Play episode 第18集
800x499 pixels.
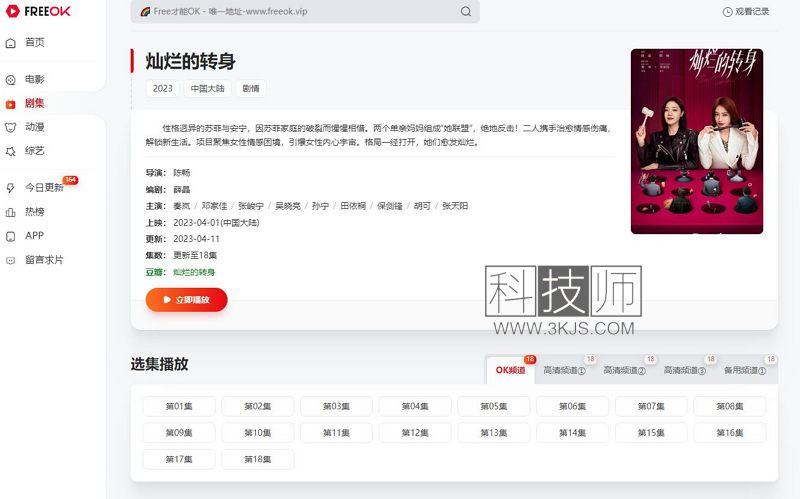tap(258, 459)
